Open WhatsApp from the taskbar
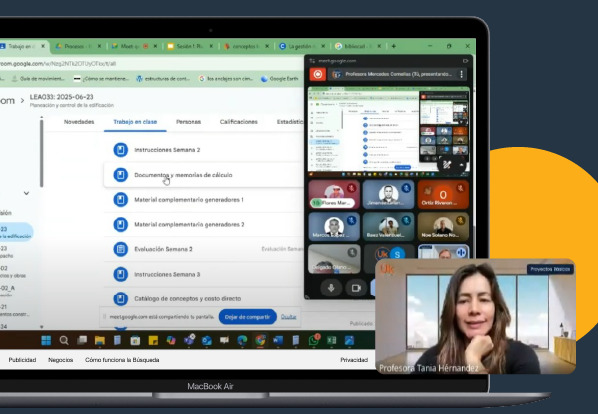The height and width of the screenshot is (414, 598). click(313, 340)
